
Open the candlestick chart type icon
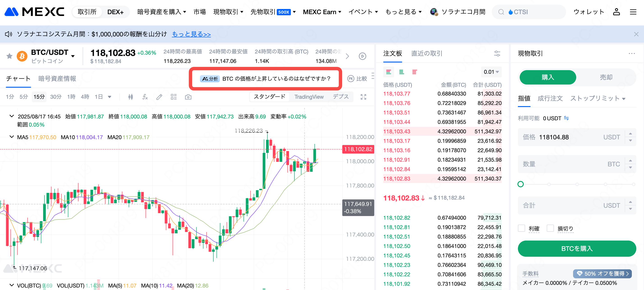[x=131, y=97]
